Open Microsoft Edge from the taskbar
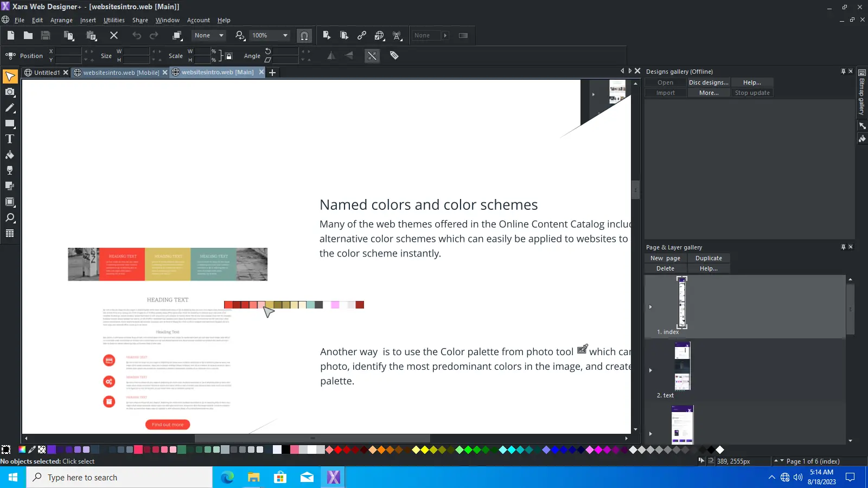Image resolution: width=868 pixels, height=488 pixels. click(227, 477)
